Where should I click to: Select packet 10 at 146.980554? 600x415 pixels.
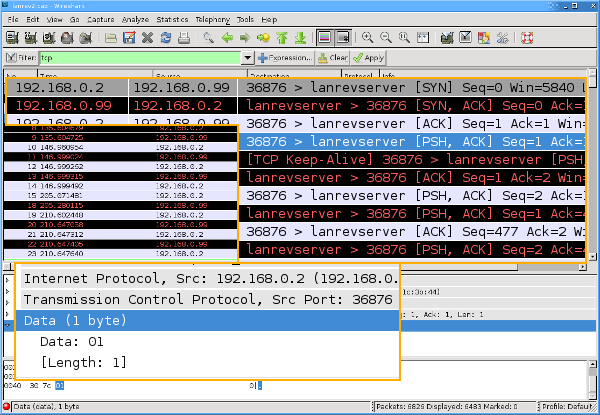[x=121, y=147]
